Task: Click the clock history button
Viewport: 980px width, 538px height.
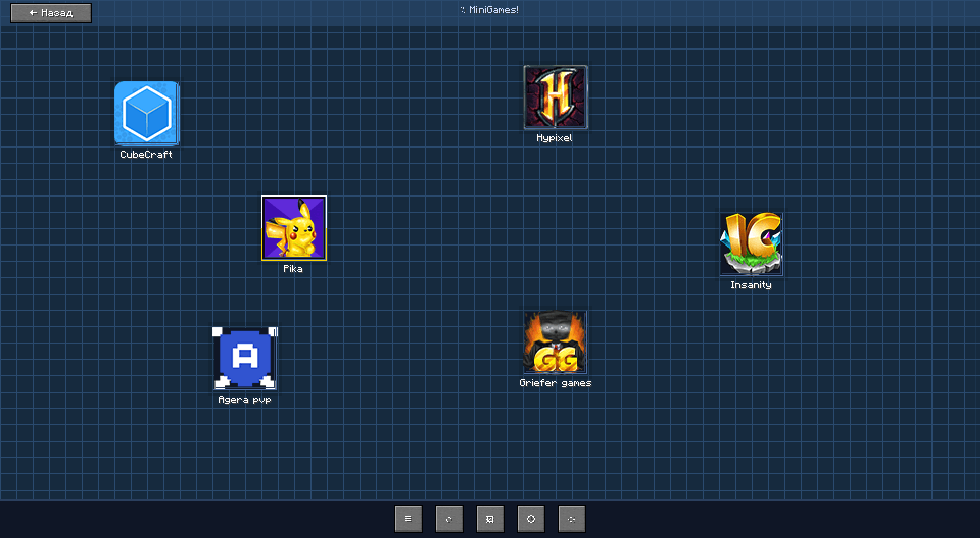Action: 531,519
